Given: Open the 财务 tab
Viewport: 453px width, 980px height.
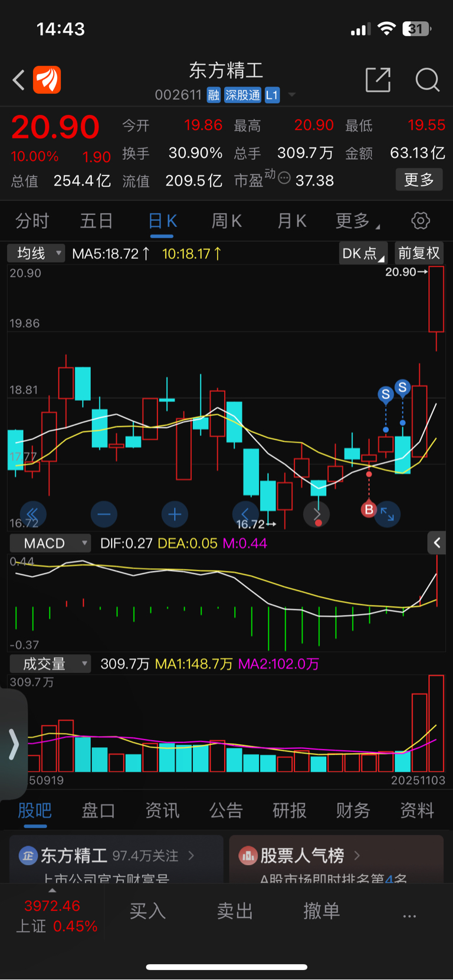Looking at the screenshot, I should point(353,810).
